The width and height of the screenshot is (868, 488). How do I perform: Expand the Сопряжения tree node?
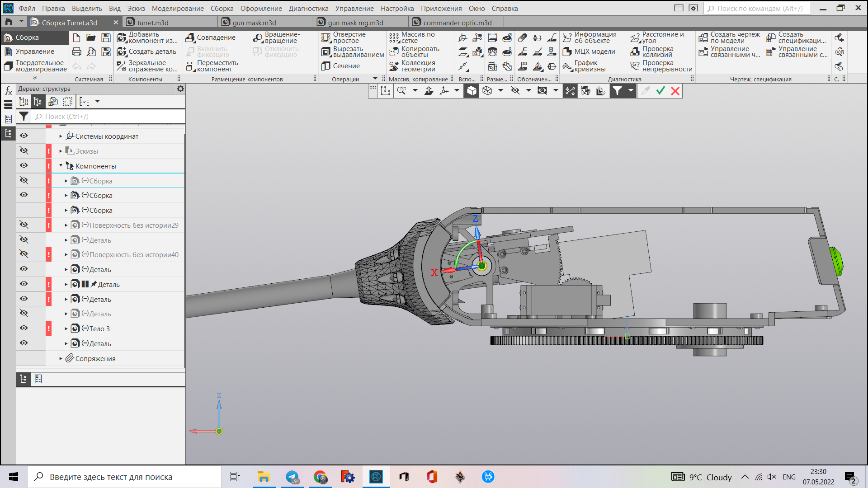click(61, 358)
